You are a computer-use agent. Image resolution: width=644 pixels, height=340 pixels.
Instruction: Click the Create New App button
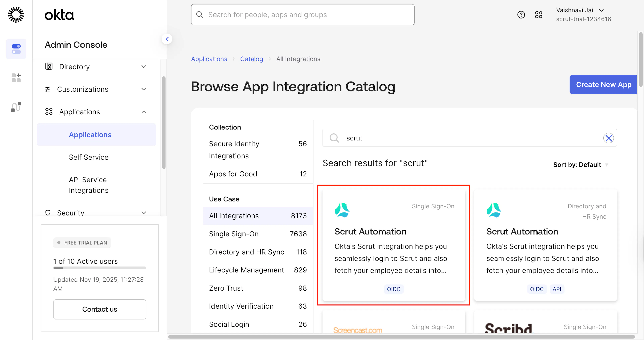point(603,84)
